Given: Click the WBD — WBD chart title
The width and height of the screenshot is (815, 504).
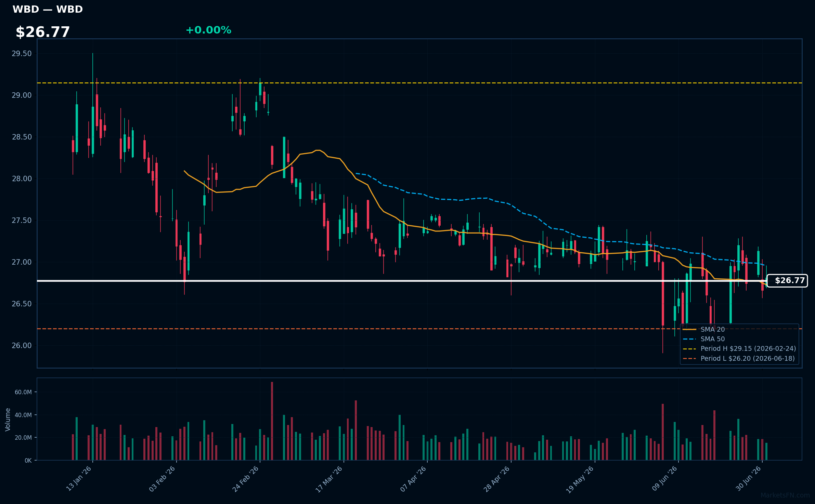Looking at the screenshot, I should [x=48, y=9].
